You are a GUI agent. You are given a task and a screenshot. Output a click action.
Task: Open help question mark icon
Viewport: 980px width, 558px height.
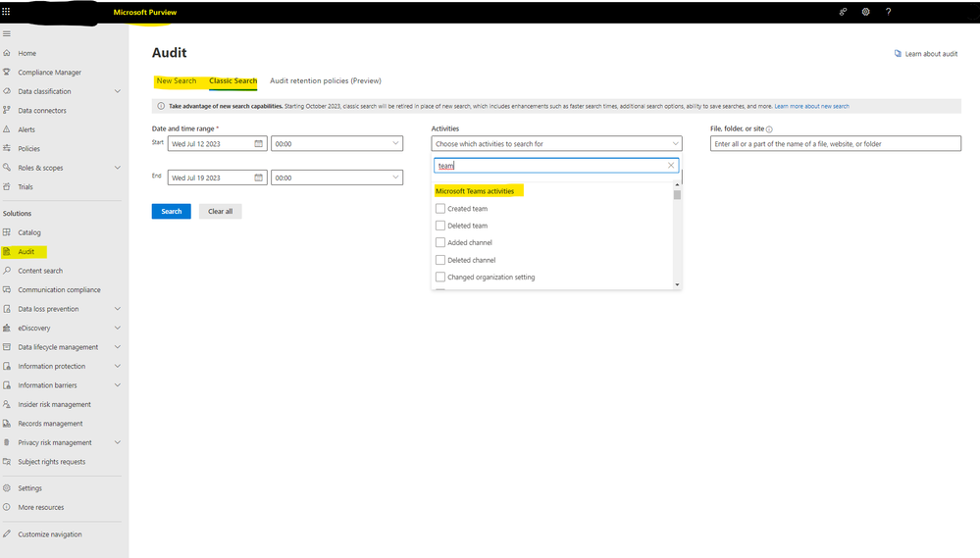(x=888, y=11)
